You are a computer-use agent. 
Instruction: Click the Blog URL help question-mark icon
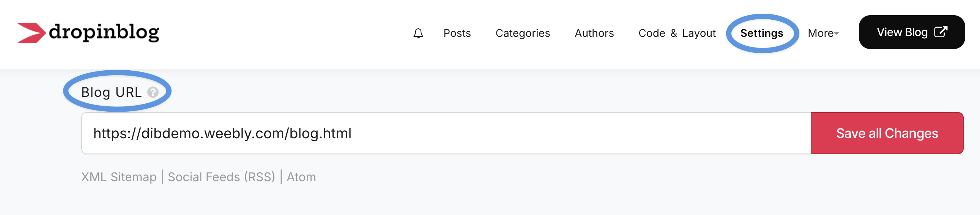pos(153,92)
